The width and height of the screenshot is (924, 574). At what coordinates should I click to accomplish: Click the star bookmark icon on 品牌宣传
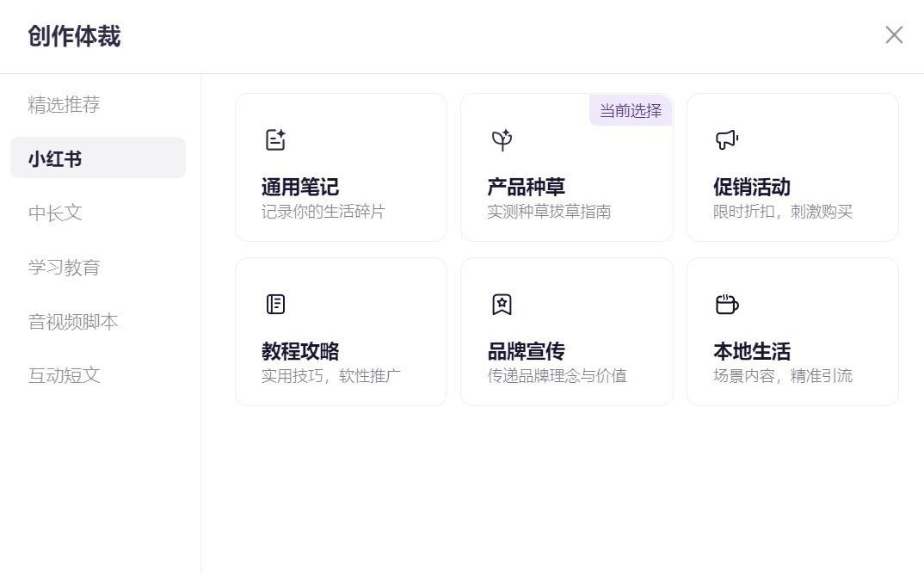(502, 304)
